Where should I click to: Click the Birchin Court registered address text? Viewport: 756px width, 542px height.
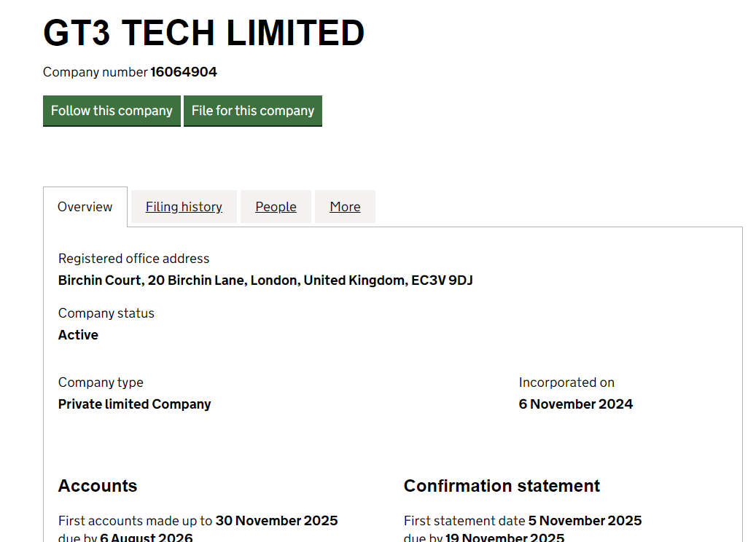(x=265, y=280)
